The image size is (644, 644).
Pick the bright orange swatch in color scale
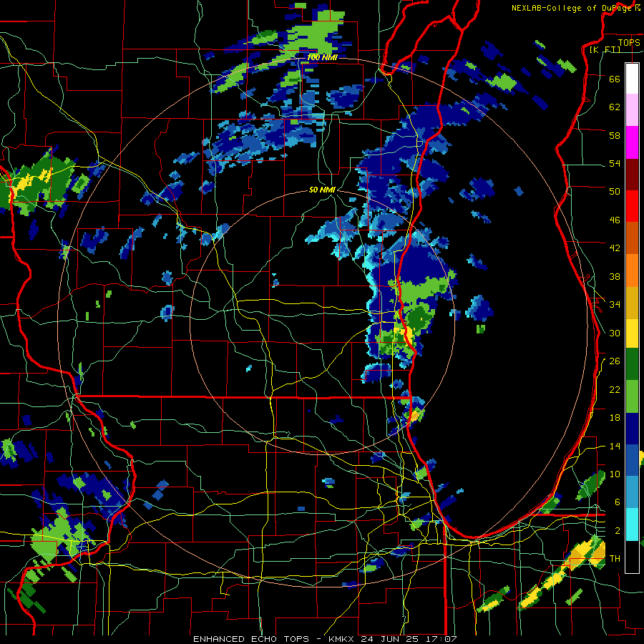point(632,270)
